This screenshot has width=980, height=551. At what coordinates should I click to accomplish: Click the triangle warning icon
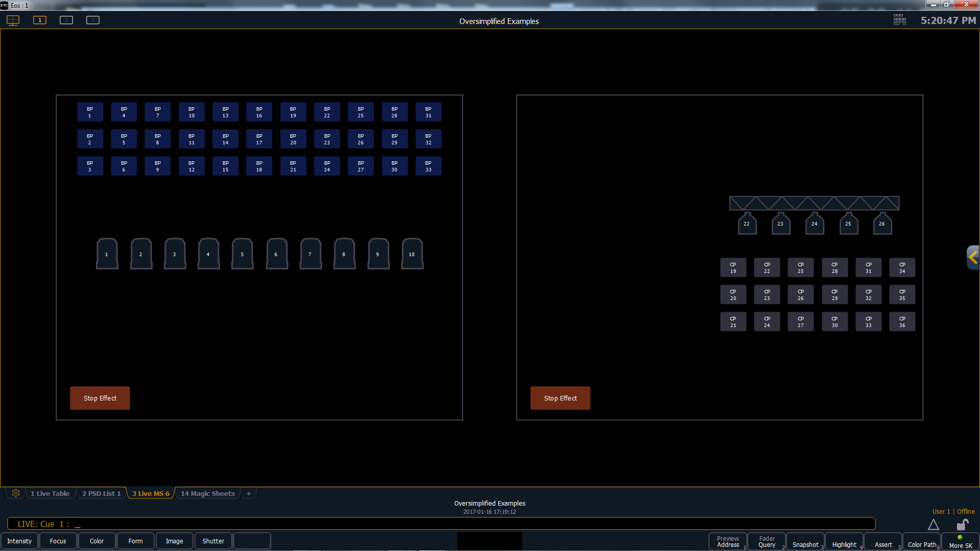(x=933, y=524)
